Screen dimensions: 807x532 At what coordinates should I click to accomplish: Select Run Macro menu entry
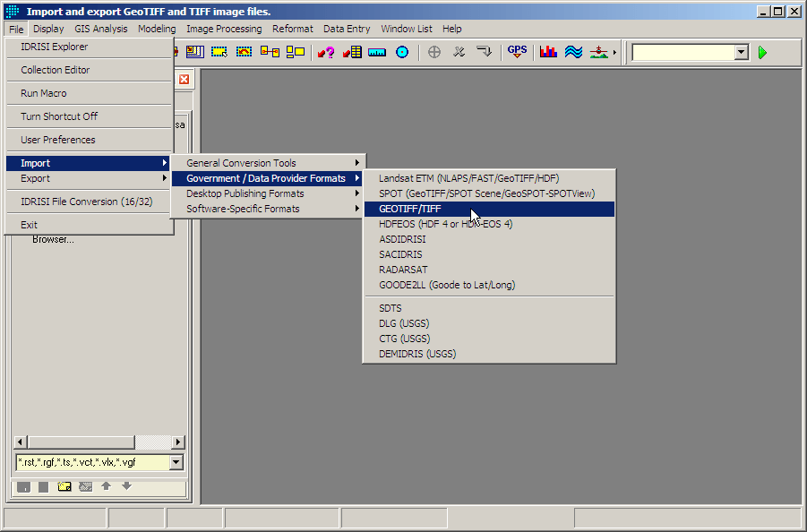(89, 93)
